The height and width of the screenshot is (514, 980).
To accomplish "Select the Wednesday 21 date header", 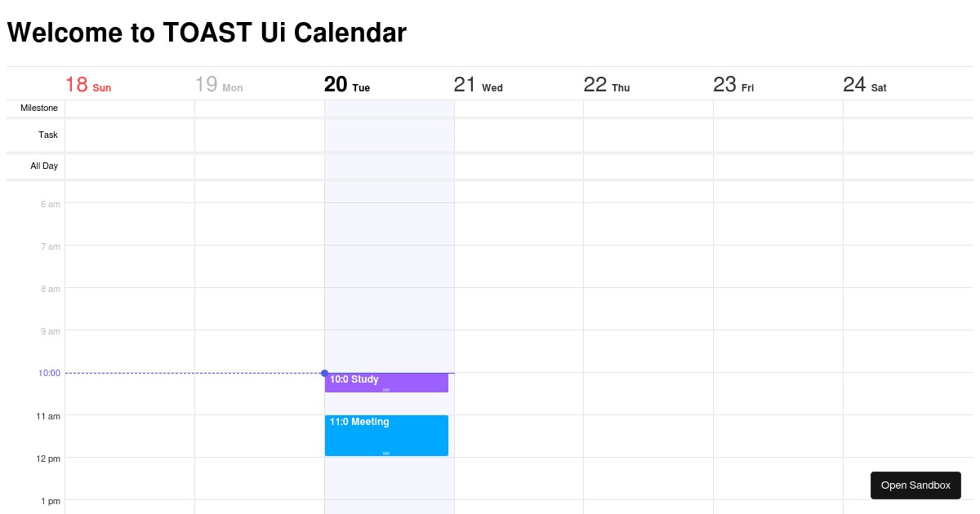I will pyautogui.click(x=478, y=84).
